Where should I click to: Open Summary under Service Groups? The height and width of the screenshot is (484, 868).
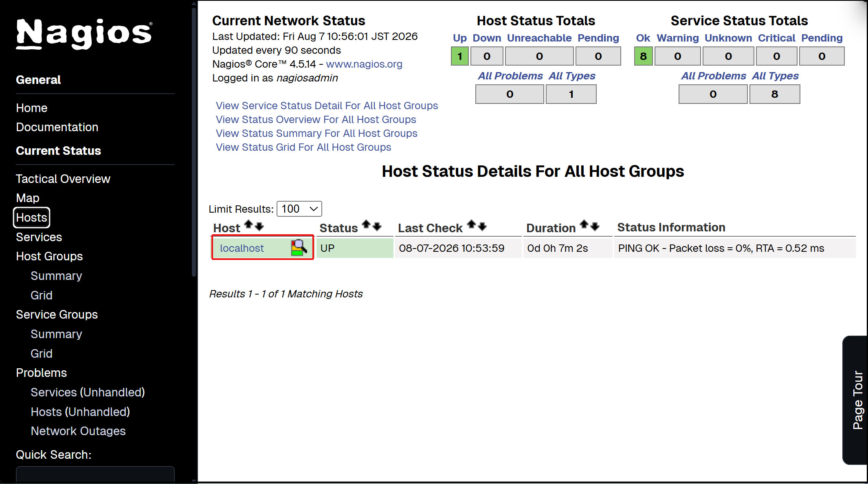[x=57, y=334]
